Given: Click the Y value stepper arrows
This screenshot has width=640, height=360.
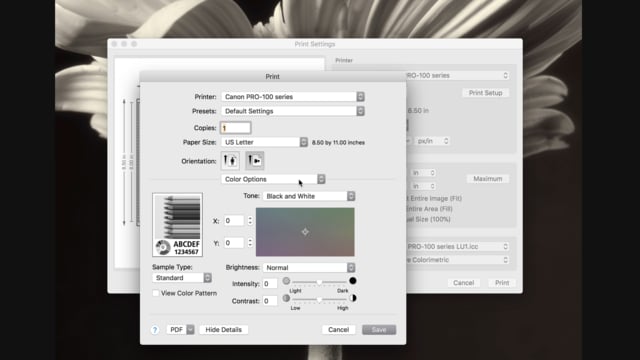Looking at the screenshot, I should [x=250, y=243].
